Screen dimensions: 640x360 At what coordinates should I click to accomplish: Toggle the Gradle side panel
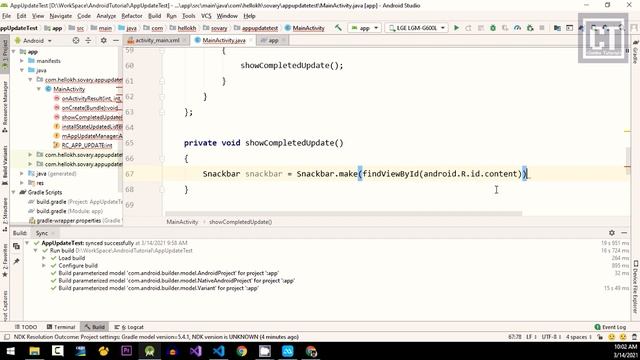(x=635, y=52)
